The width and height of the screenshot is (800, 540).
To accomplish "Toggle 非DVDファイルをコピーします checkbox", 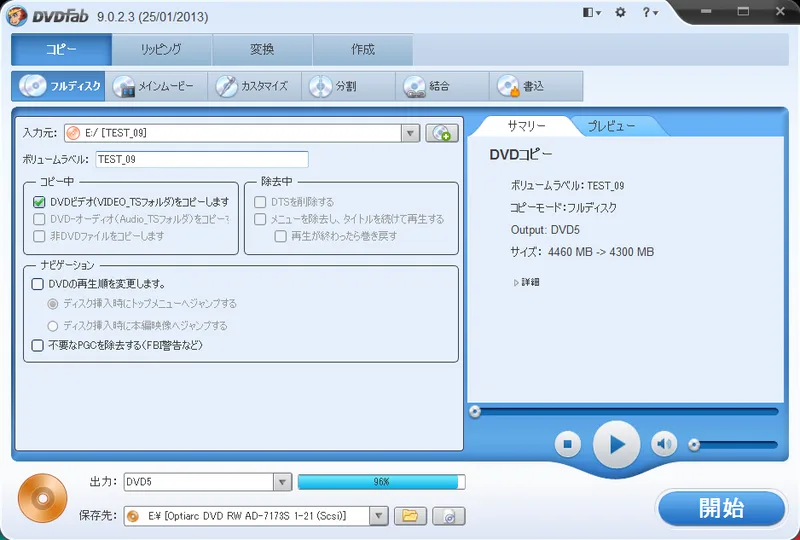I will coord(39,236).
